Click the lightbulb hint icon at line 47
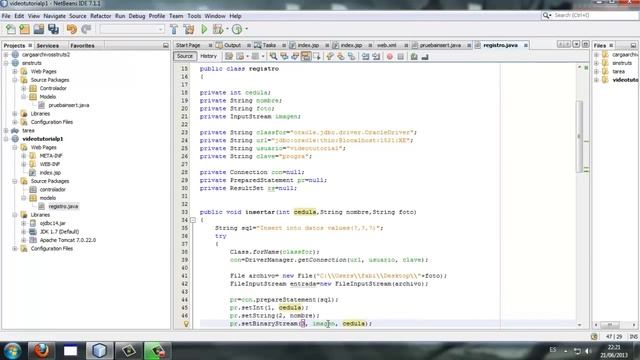The height and width of the screenshot is (360, 640). click(186, 324)
